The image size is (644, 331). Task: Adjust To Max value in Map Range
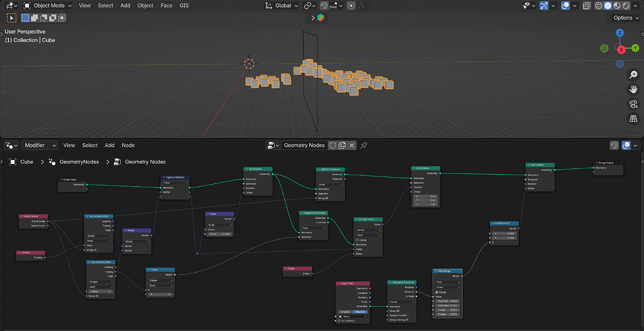pos(447,314)
